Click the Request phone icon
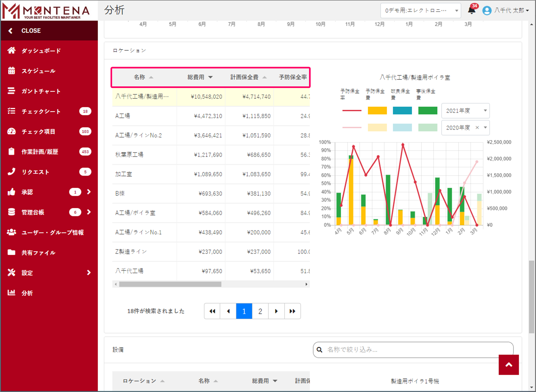 click(11, 172)
